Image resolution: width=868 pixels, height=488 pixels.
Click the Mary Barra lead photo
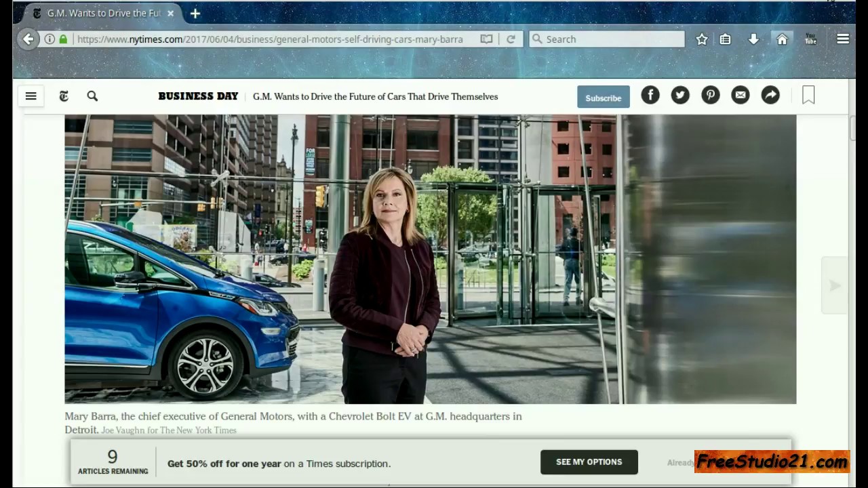(430, 259)
